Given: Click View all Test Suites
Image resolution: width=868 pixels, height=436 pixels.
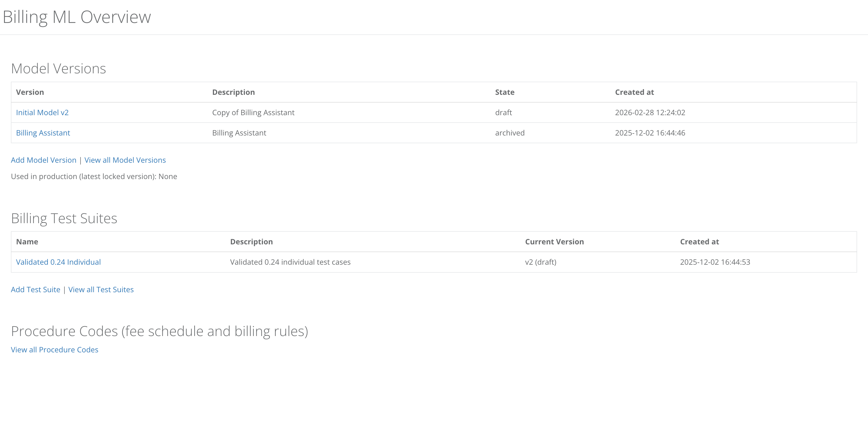Looking at the screenshot, I should pos(101,289).
